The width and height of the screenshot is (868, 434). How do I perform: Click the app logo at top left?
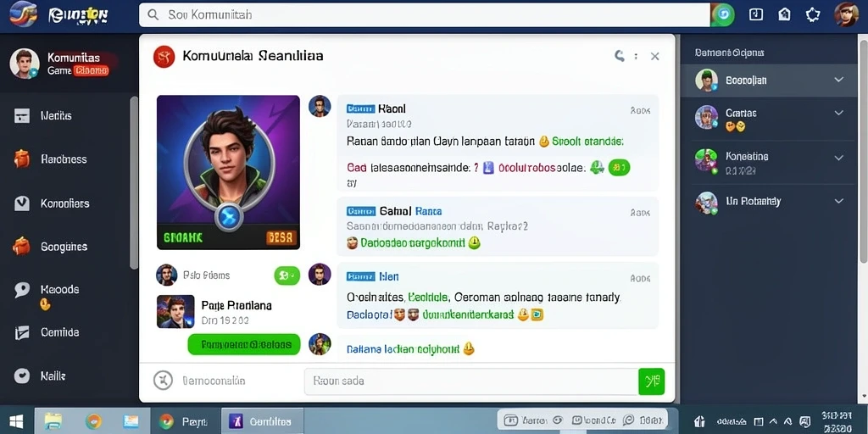(x=23, y=14)
